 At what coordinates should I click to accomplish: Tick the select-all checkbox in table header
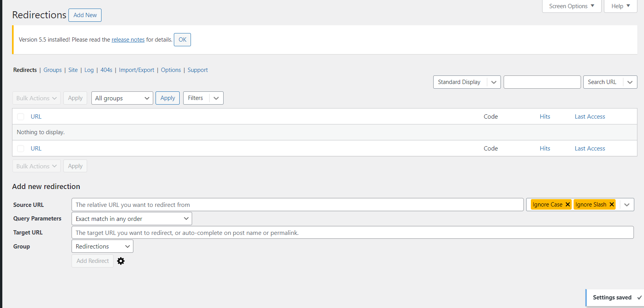(21, 117)
